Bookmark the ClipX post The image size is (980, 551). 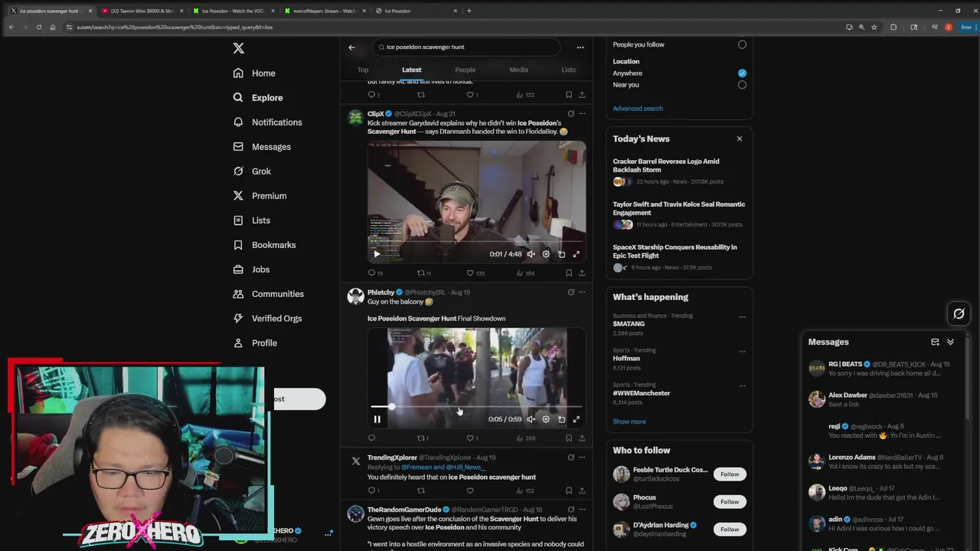click(x=569, y=272)
